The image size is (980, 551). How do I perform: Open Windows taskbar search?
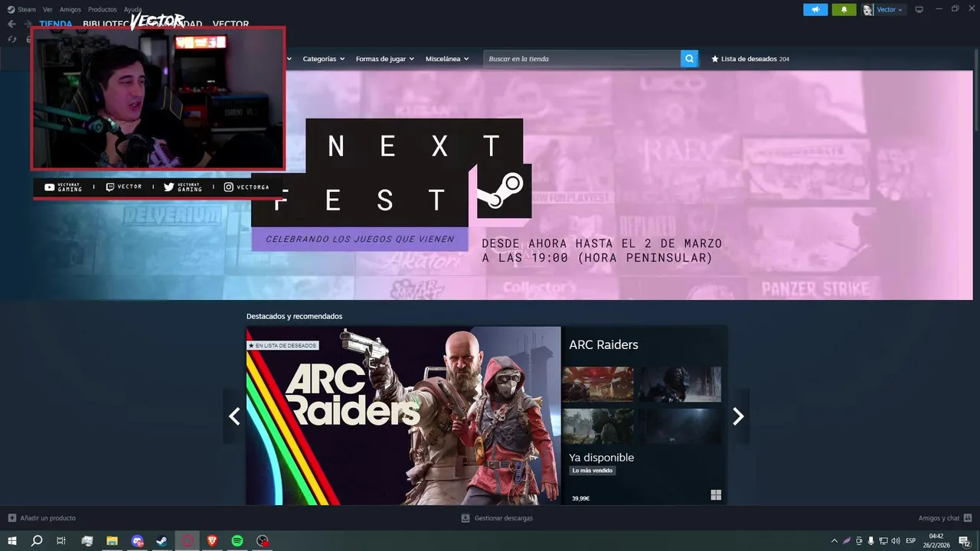pos(37,541)
